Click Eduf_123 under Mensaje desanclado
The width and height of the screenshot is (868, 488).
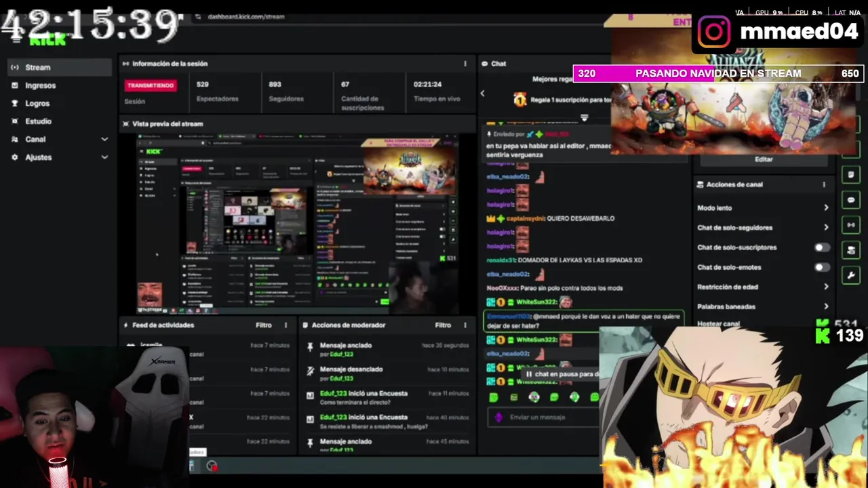pos(342,378)
